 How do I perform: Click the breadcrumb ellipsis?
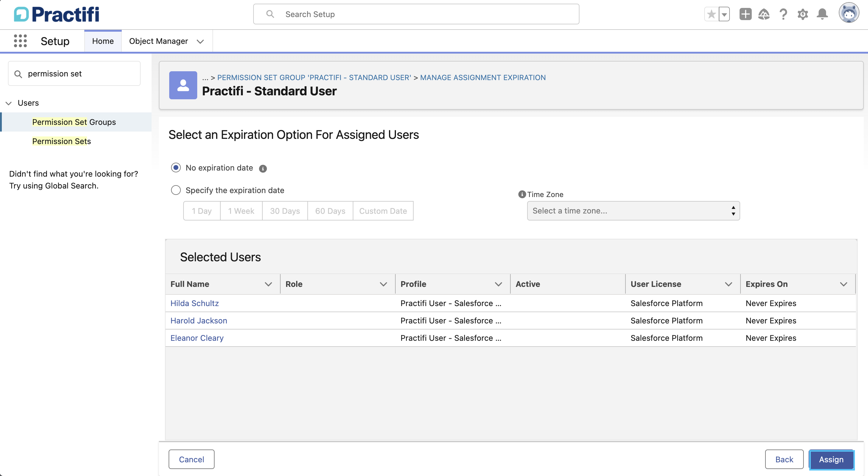pyautogui.click(x=205, y=78)
